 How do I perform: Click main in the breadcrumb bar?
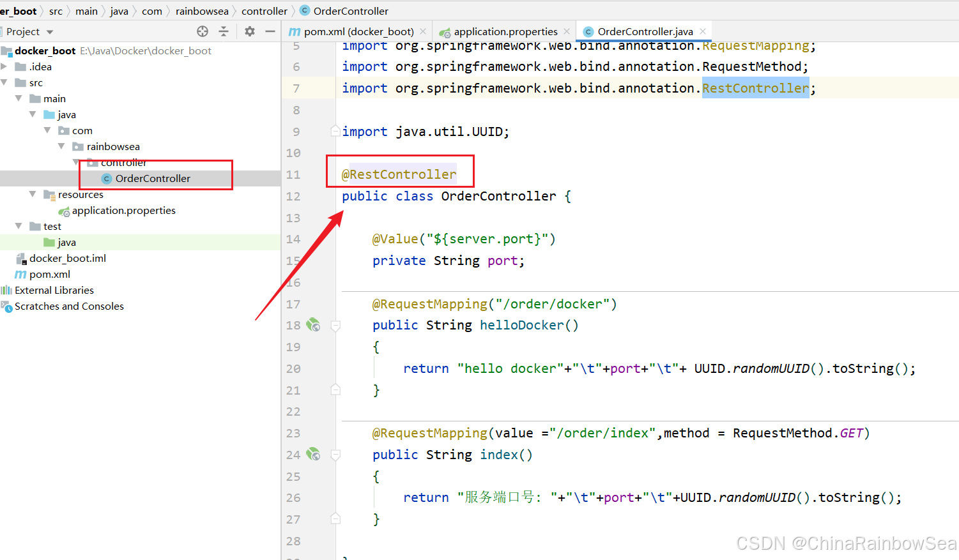(x=86, y=11)
